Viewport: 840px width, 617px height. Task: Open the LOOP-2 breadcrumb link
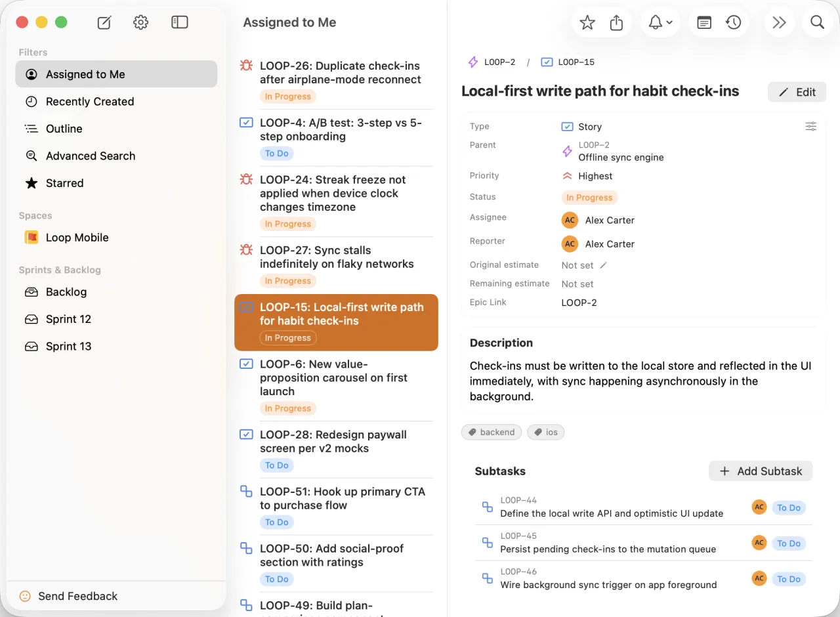point(492,62)
